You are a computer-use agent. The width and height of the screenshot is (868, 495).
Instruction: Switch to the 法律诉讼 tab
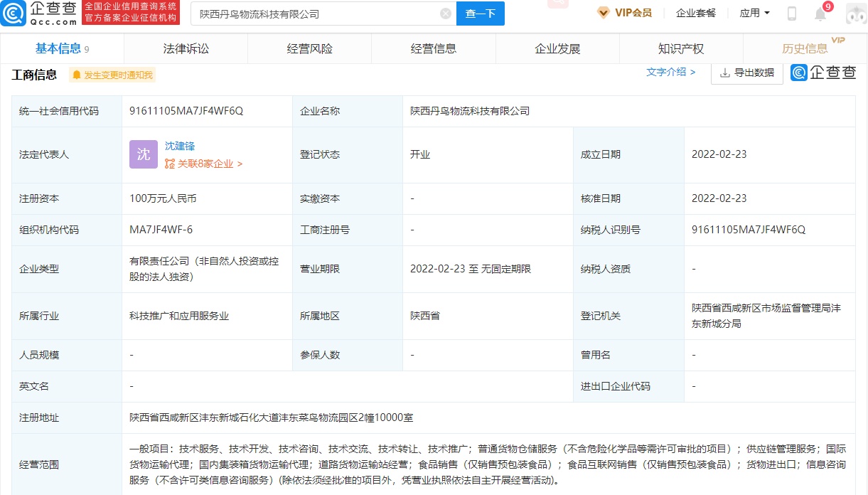(185, 48)
